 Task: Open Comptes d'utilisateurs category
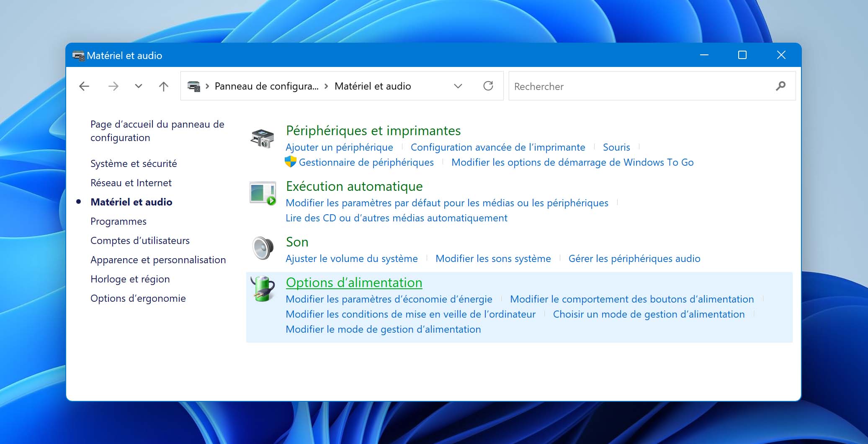[x=140, y=241]
